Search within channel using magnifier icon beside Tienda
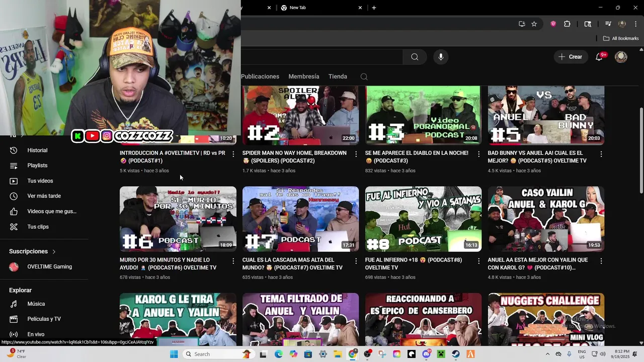 click(x=364, y=76)
